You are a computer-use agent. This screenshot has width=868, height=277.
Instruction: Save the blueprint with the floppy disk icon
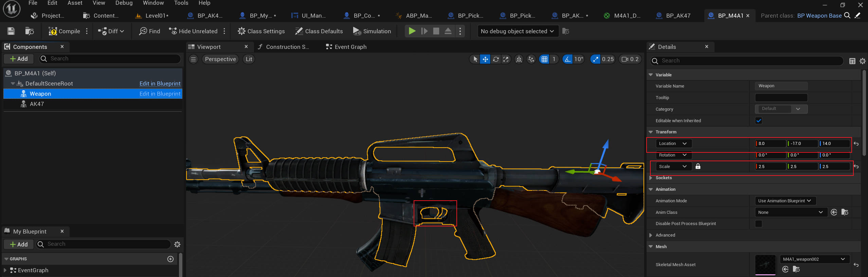pyautogui.click(x=11, y=31)
